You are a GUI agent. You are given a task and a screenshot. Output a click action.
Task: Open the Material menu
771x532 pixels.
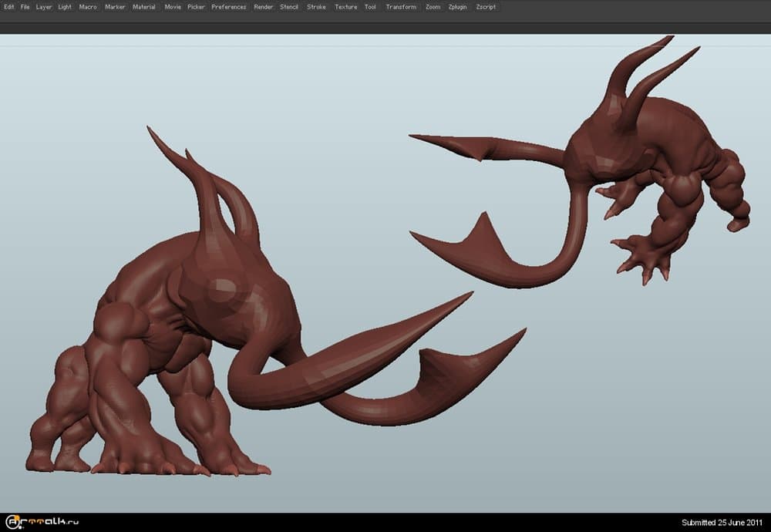tap(144, 7)
